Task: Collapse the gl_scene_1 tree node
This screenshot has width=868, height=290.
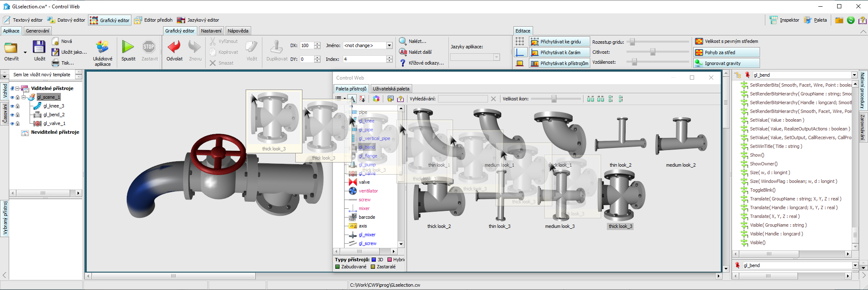Action: point(24,97)
